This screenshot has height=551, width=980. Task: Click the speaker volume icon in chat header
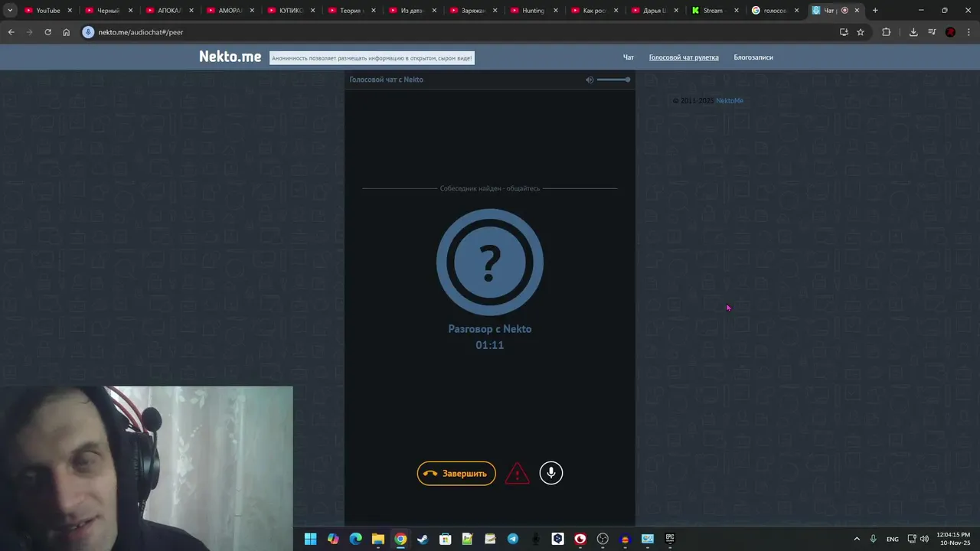[590, 80]
